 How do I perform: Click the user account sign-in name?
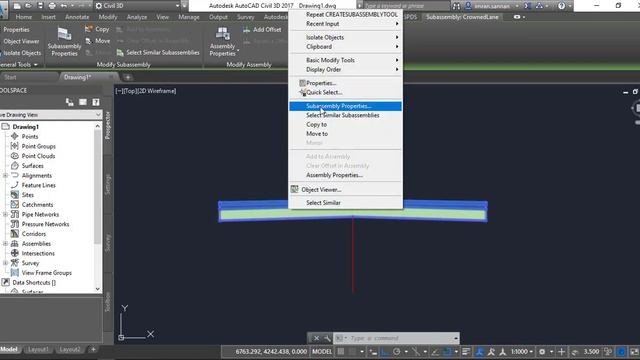492,6
